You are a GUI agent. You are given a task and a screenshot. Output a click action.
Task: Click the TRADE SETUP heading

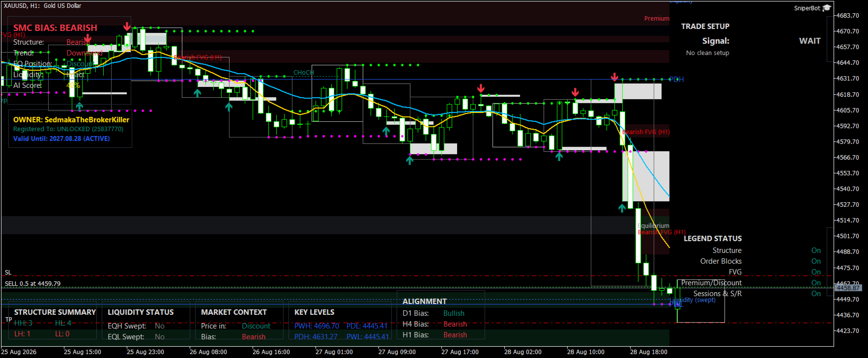[705, 27]
